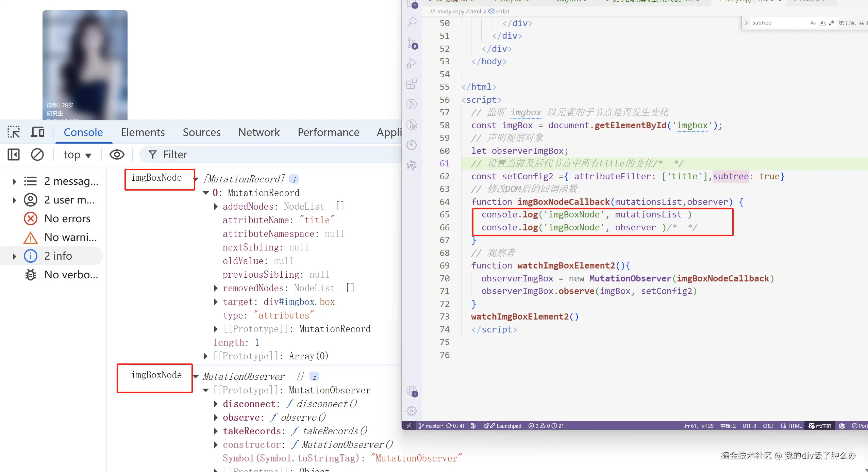This screenshot has width=868, height=472.
Task: Open the Manage gear icon
Action: tap(412, 411)
